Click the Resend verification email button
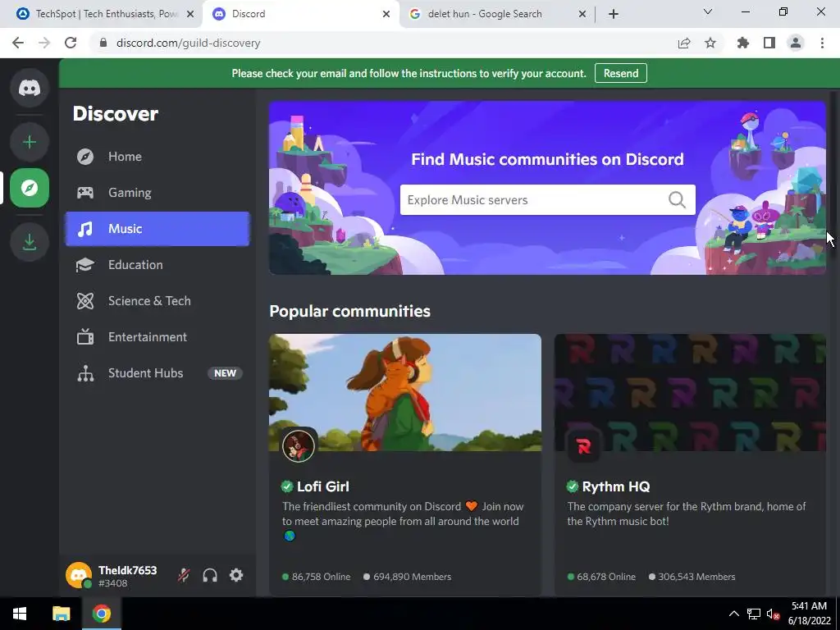 pos(621,73)
